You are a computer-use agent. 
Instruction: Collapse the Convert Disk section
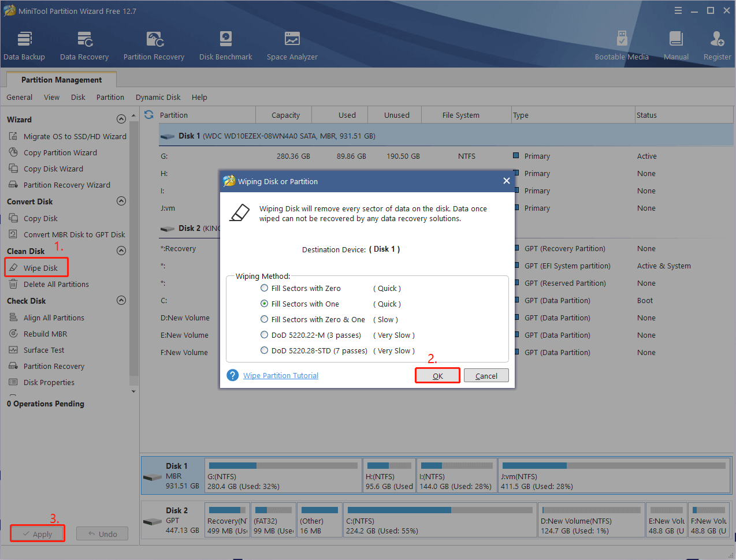[121, 201]
